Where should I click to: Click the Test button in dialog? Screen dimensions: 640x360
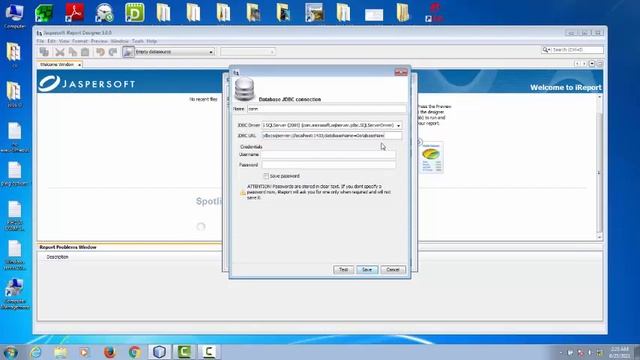(x=343, y=270)
